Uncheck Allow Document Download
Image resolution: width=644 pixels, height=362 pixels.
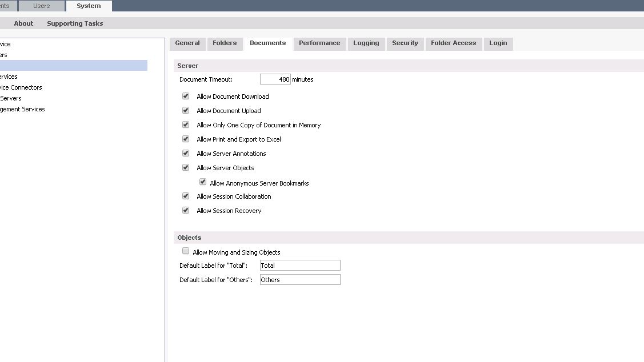(x=186, y=96)
